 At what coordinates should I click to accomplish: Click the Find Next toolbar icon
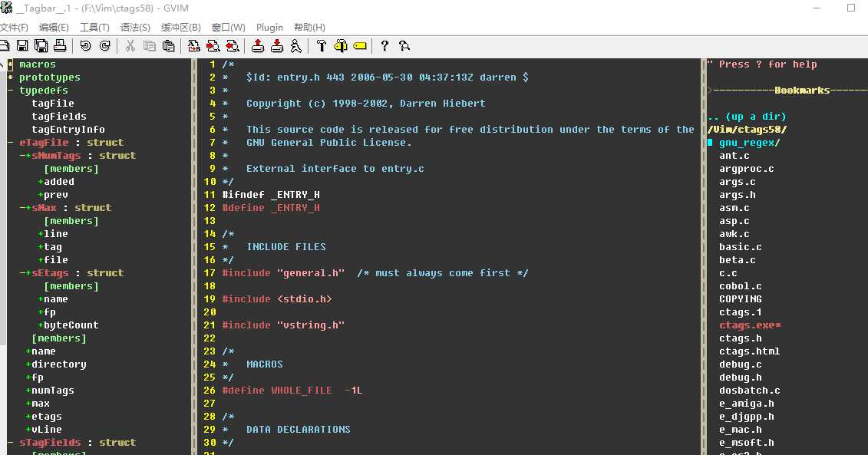click(213, 46)
